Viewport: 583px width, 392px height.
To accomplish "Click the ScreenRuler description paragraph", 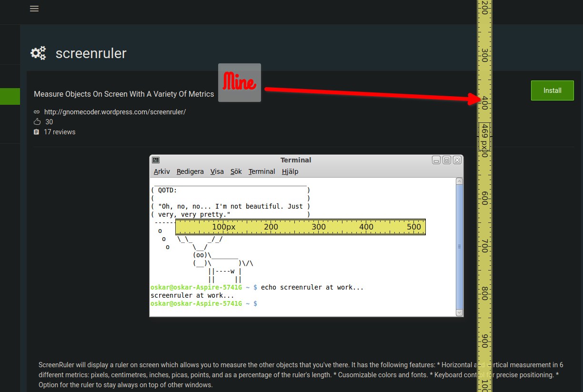I will coord(301,375).
